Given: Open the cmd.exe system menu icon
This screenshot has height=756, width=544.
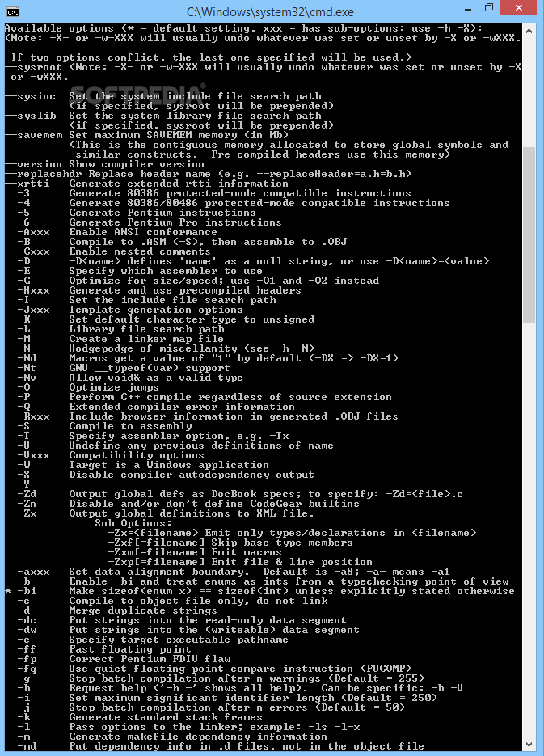Looking at the screenshot, I should point(13,11).
